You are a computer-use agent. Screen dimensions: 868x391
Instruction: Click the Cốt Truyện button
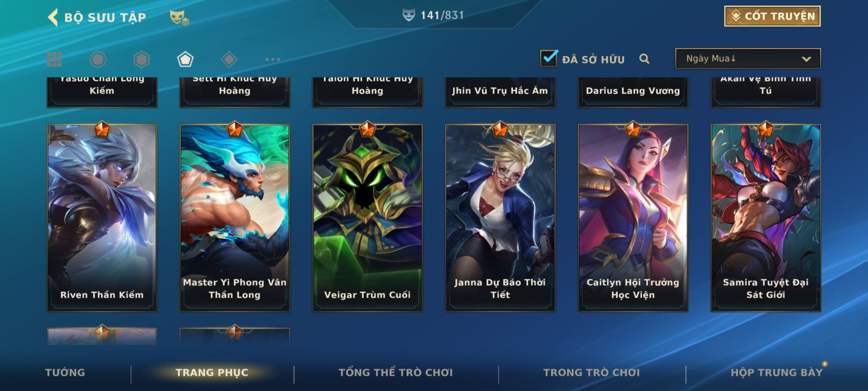772,16
